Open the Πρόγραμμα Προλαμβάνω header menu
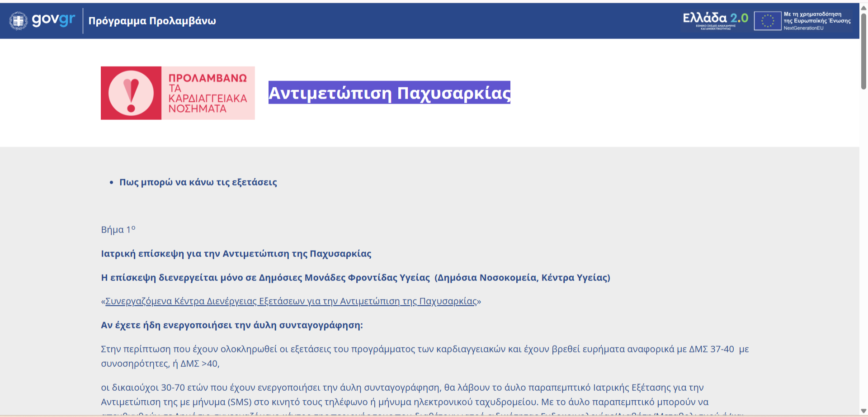This screenshot has width=868, height=417. (153, 21)
